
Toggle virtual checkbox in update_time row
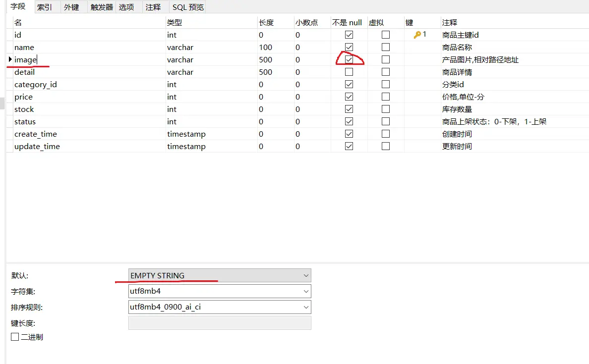tap(385, 147)
